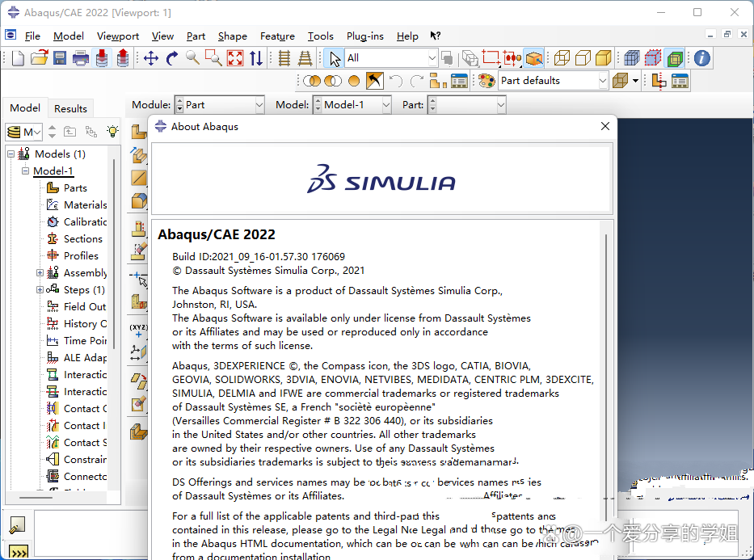Image resolution: width=754 pixels, height=560 pixels.
Task: Open the empty Part selection dropdown
Action: point(466,105)
